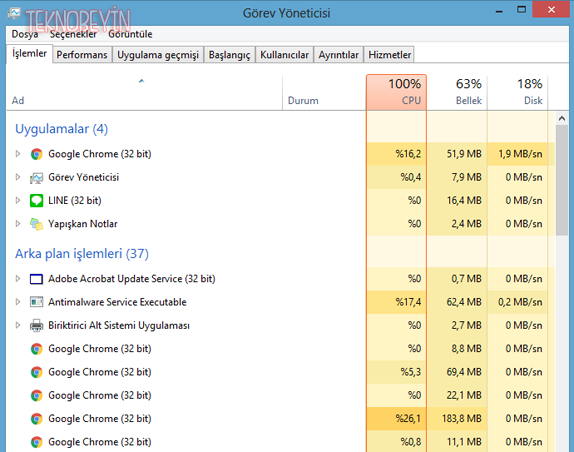Viewport: 574px width, 452px height.
Task: Expand the Antimalware Service Executable entry
Action: pyautogui.click(x=18, y=302)
